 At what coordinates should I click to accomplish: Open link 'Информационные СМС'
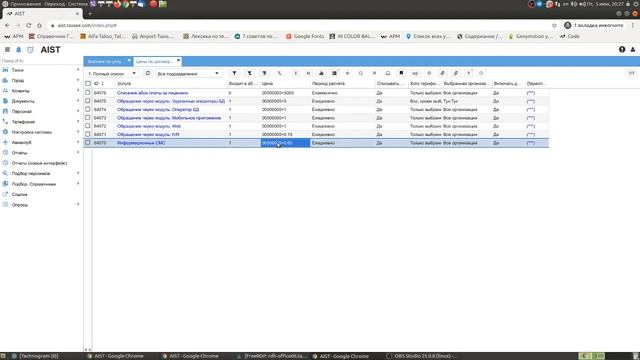pyautogui.click(x=141, y=143)
